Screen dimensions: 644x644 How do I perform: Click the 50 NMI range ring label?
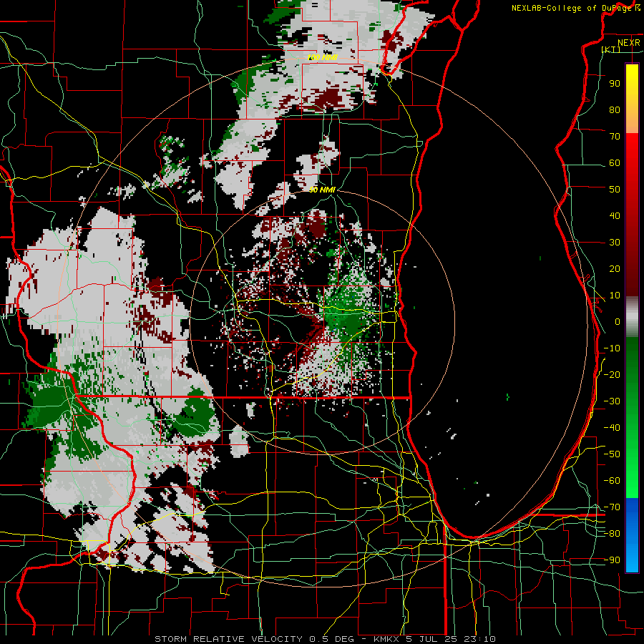pyautogui.click(x=322, y=190)
